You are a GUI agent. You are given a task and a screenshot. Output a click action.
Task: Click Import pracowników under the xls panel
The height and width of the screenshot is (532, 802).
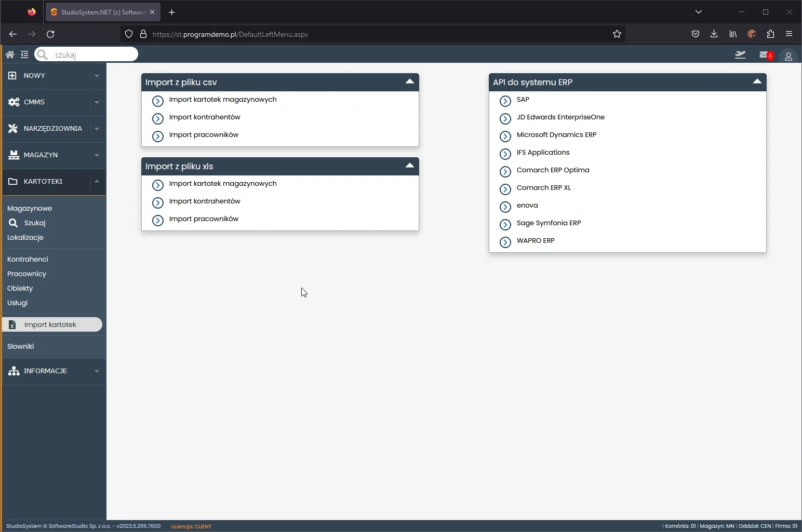tap(204, 219)
